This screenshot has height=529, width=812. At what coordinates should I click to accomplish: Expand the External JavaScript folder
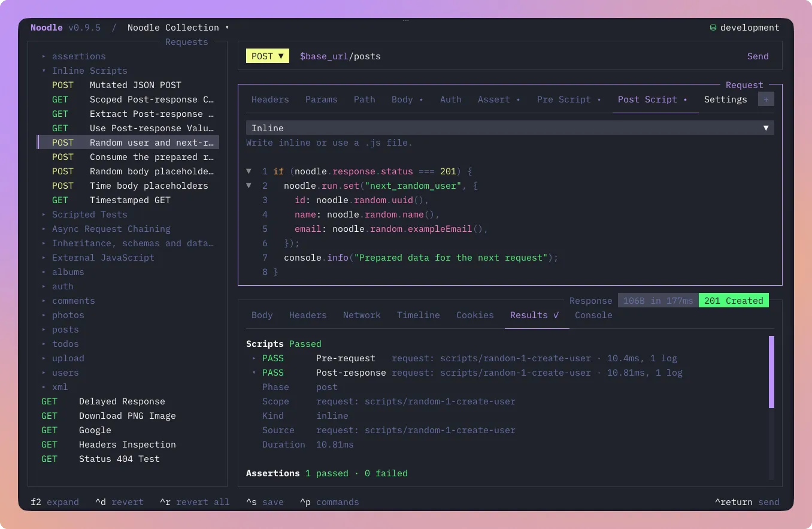(x=44, y=258)
